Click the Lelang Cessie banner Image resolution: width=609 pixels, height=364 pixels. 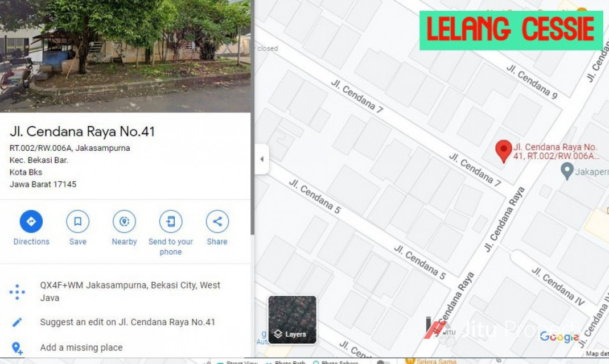point(511,30)
